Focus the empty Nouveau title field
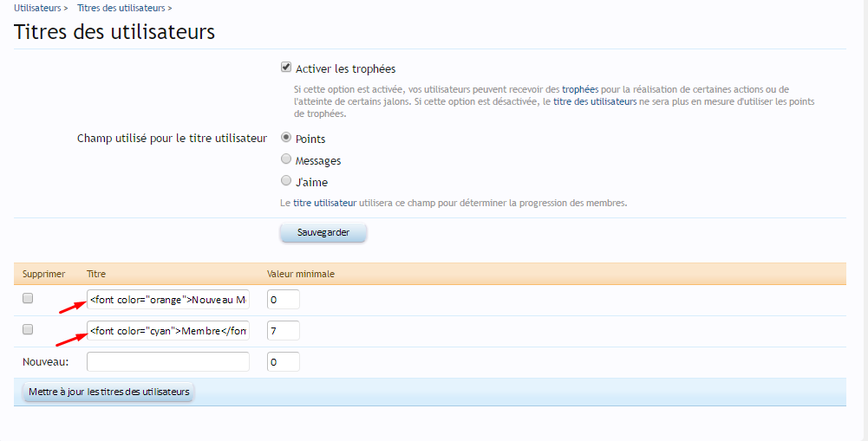The height and width of the screenshot is (441, 868). tap(168, 362)
